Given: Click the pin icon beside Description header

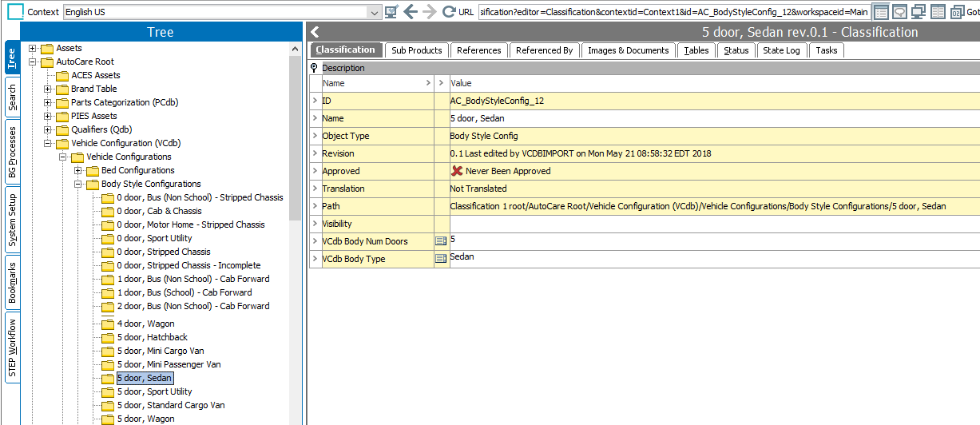Looking at the screenshot, I should tap(315, 69).
